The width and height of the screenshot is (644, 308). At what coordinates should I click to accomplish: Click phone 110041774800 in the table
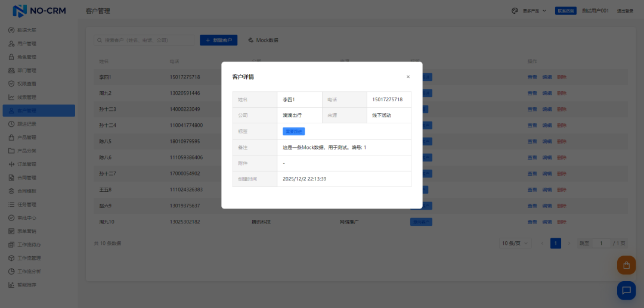[x=186, y=125]
